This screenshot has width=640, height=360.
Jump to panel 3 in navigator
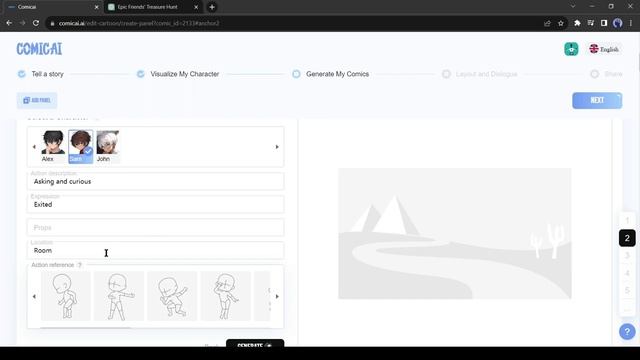click(x=627, y=256)
